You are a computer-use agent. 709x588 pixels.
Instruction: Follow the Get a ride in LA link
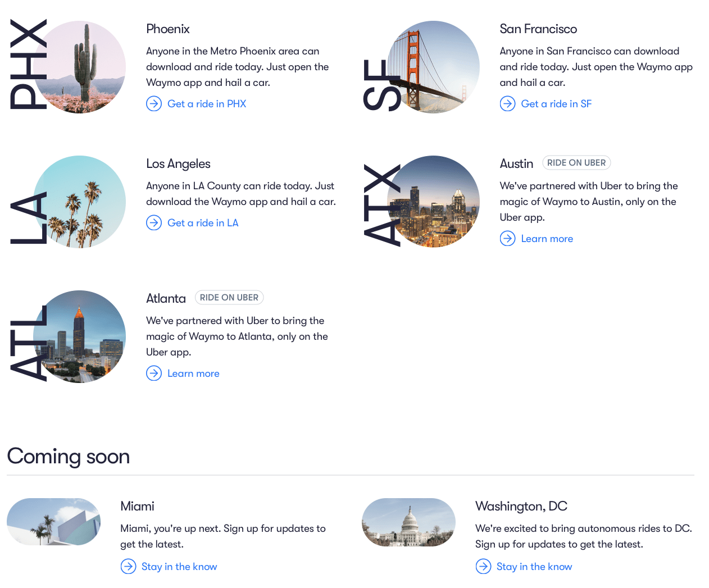click(203, 223)
